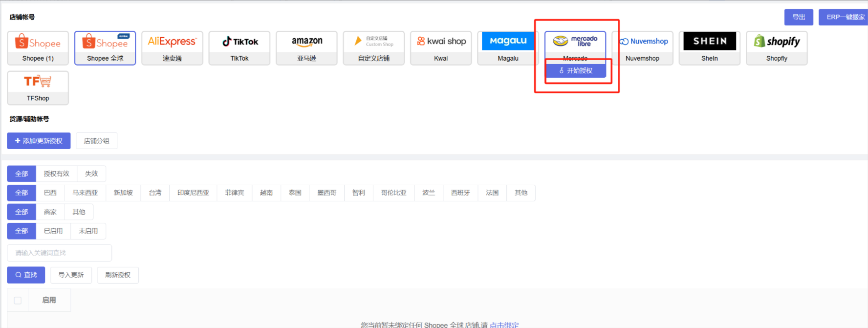Open the Nuvemshop platform card
Image resolution: width=868 pixels, height=328 pixels.
pos(643,48)
